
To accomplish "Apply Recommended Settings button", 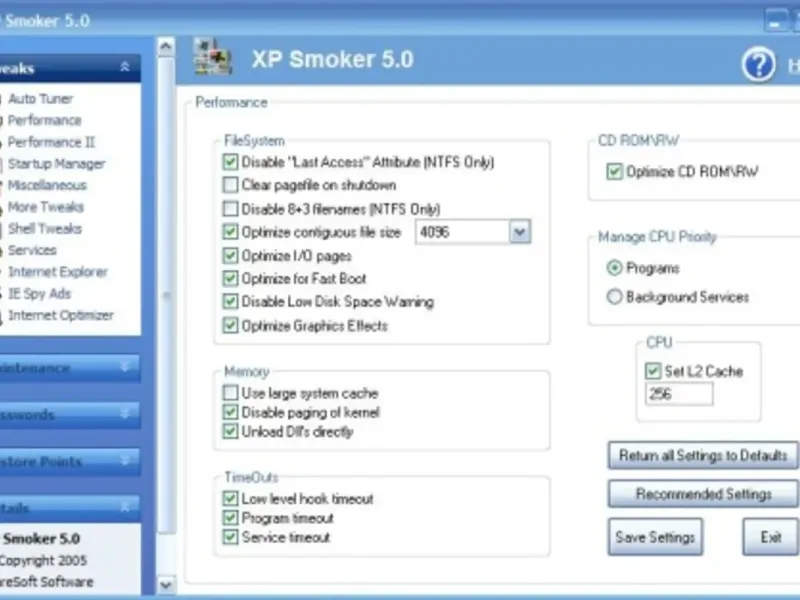I will click(x=703, y=494).
